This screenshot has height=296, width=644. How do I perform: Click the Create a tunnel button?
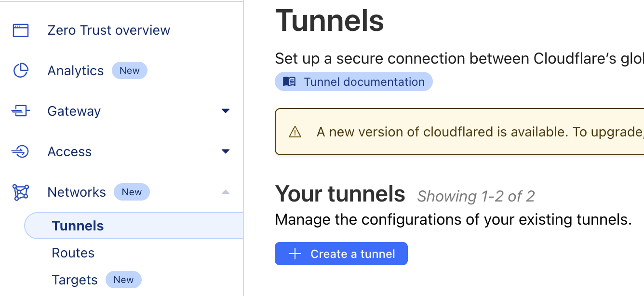[341, 254]
